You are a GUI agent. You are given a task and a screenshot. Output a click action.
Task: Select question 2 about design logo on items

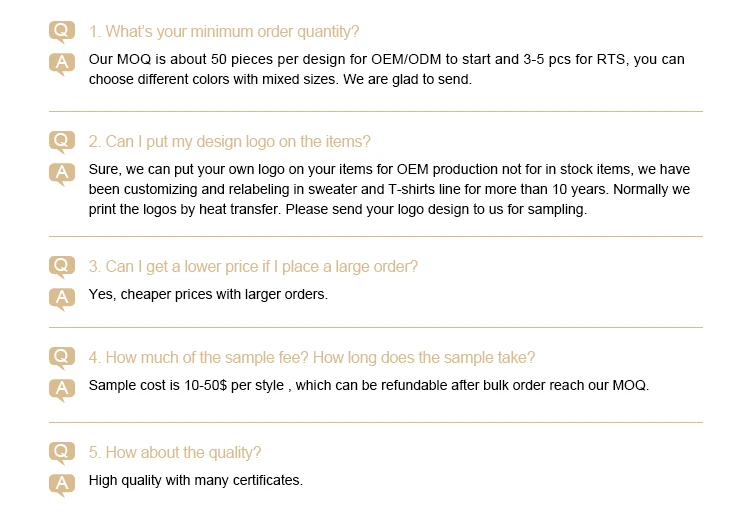click(230, 142)
